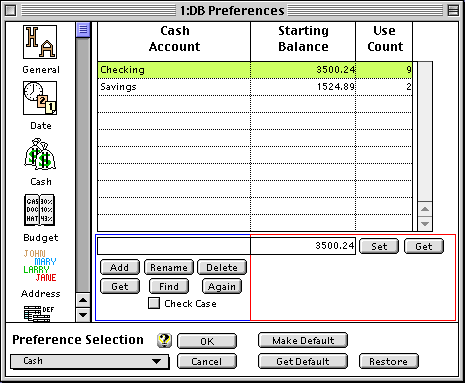This screenshot has width=465, height=383.
Task: Click Get button next to Set
Action: point(424,246)
